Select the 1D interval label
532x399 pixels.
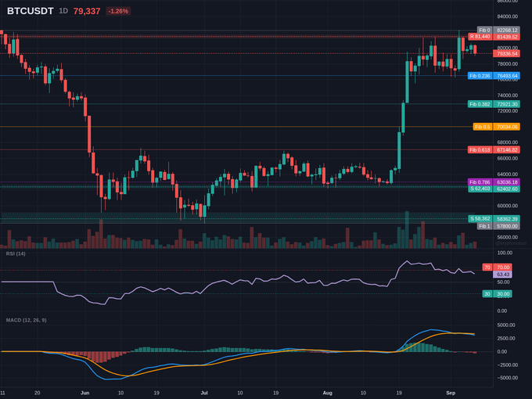63,11
